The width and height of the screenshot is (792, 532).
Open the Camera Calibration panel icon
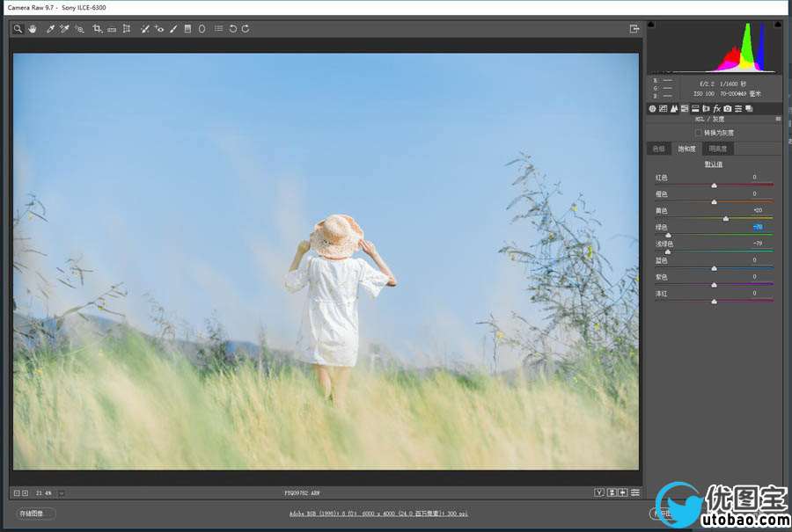point(728,109)
